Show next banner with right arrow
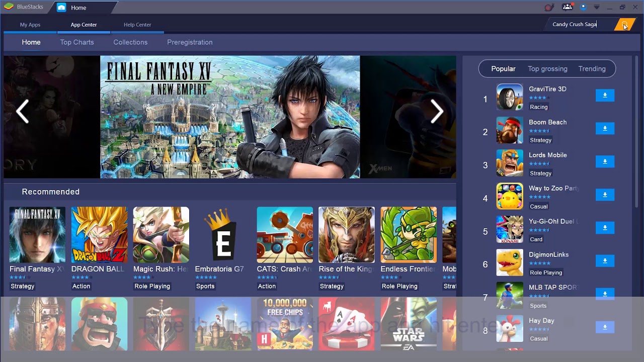Screen dimensions: 644x362 (437, 112)
